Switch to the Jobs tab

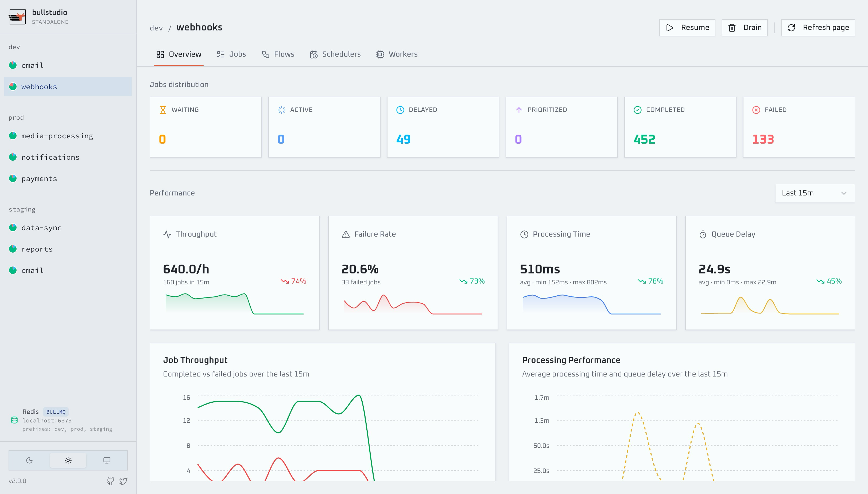231,54
